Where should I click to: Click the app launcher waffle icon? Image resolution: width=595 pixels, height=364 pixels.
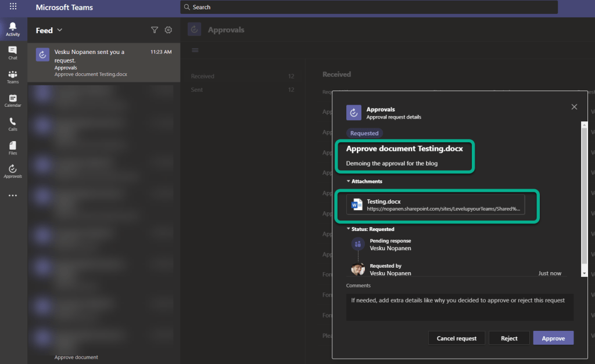(13, 7)
